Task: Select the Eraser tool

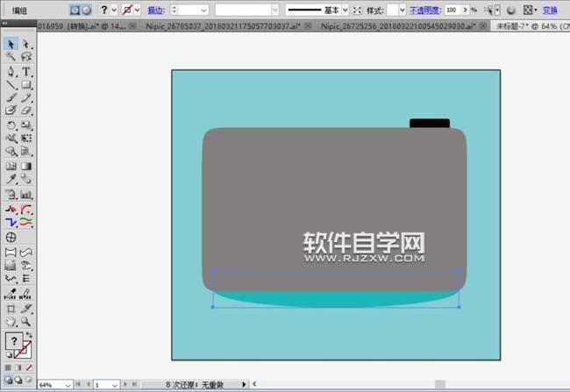Action: click(x=25, y=110)
